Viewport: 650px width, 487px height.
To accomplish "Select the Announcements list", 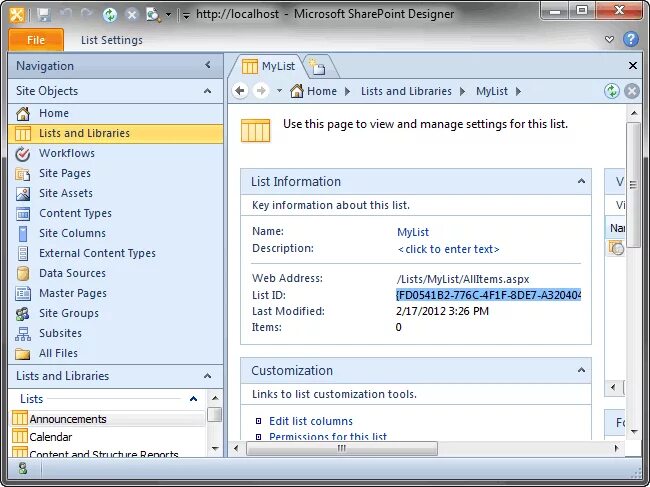I will [107, 419].
